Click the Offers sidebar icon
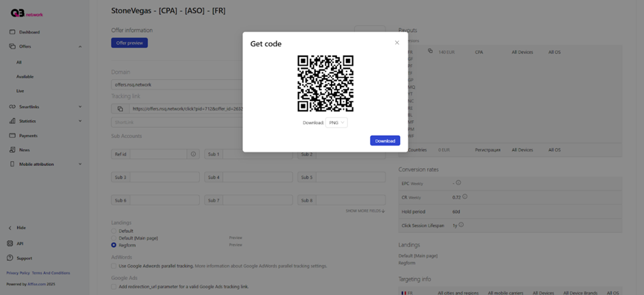Screen dimensions: 644x295 pos(12,47)
